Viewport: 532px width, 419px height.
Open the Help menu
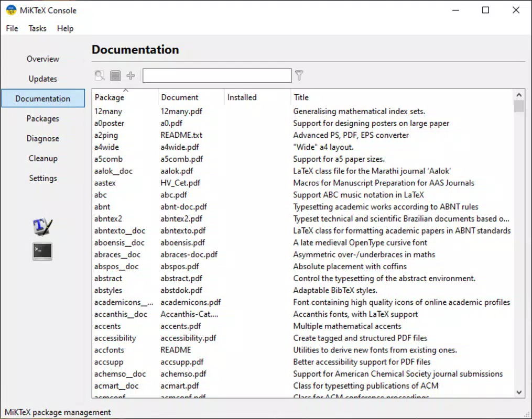click(65, 28)
